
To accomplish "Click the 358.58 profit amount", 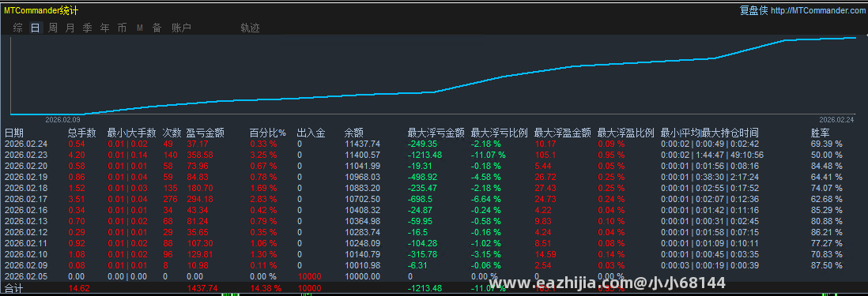I will (x=200, y=155).
